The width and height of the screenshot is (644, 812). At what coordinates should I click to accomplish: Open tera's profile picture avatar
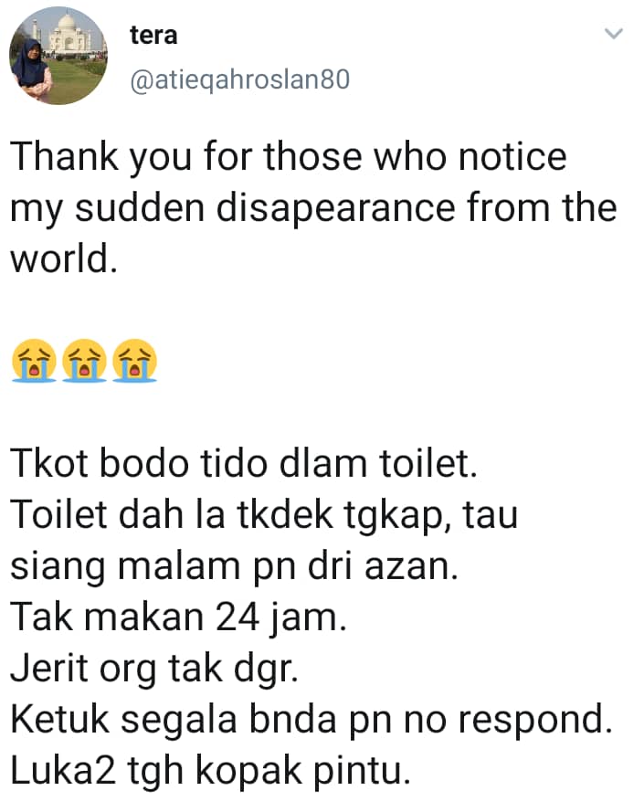pyautogui.click(x=58, y=56)
